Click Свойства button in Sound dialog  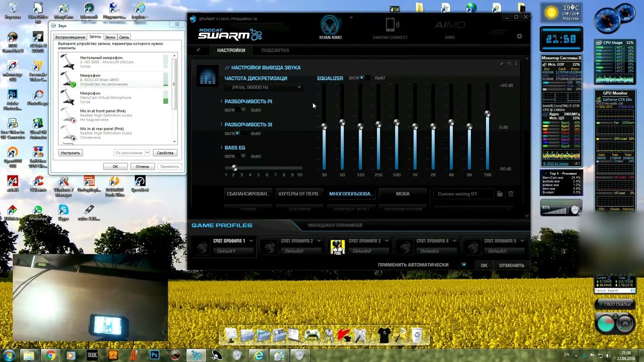click(x=165, y=153)
